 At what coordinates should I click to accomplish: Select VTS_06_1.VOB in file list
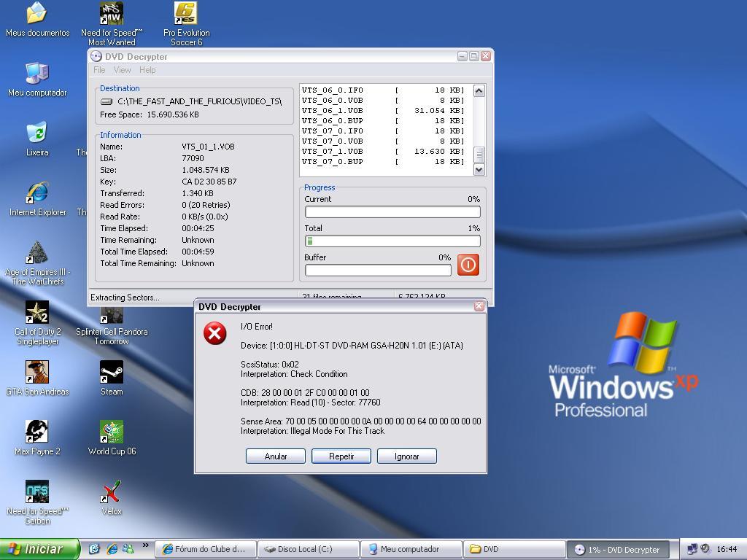[383, 111]
